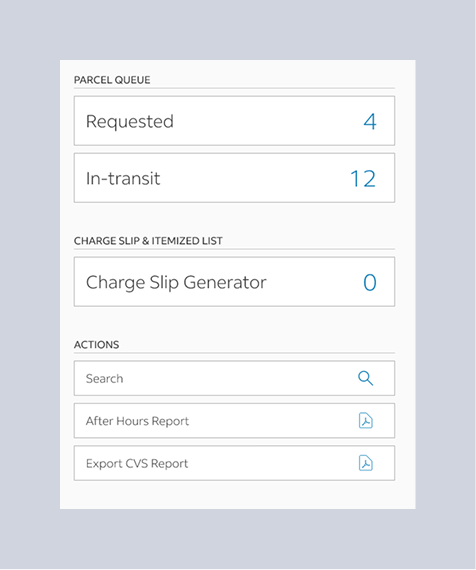Click the In-transit count number 12
The width and height of the screenshot is (476, 570).
coord(363,178)
